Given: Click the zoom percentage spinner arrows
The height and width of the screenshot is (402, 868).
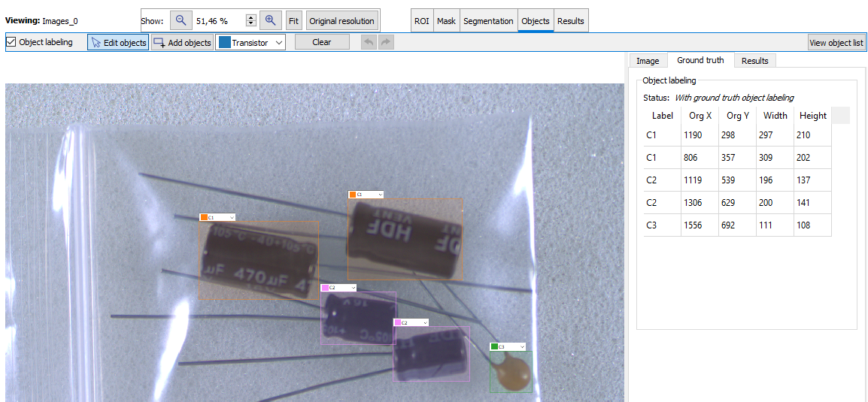Looking at the screenshot, I should [251, 21].
